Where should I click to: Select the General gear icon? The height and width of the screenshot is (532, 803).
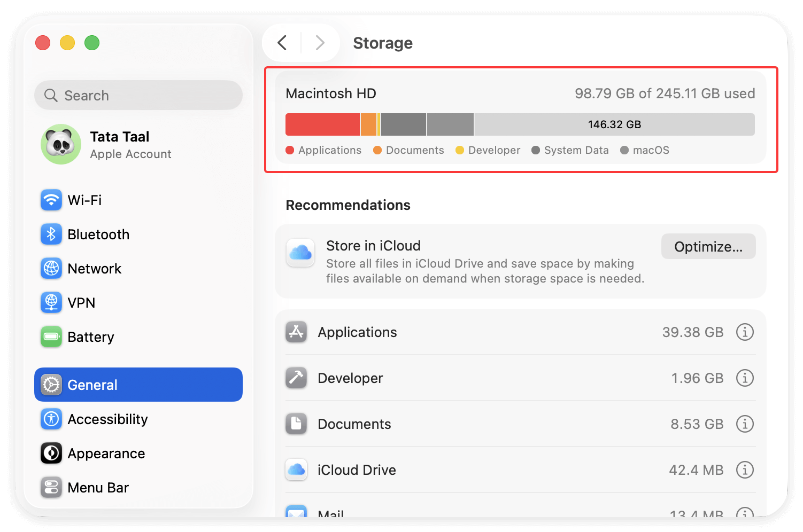(x=51, y=385)
